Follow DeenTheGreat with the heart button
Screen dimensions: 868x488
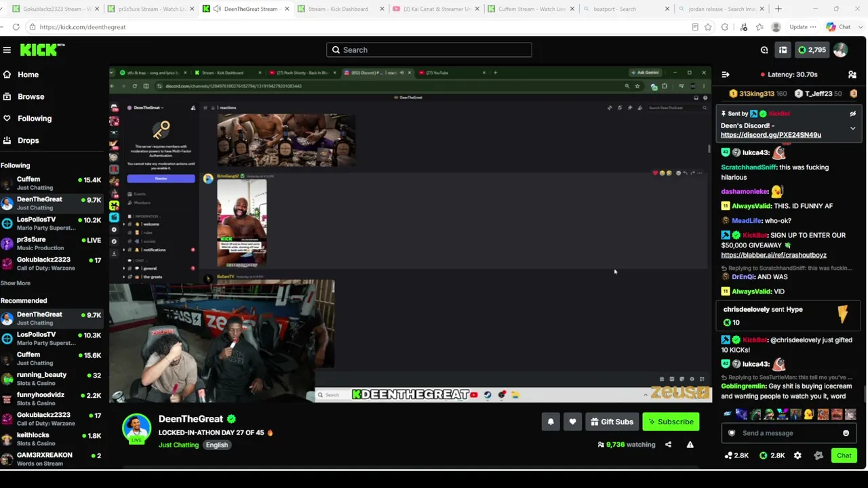click(572, 422)
